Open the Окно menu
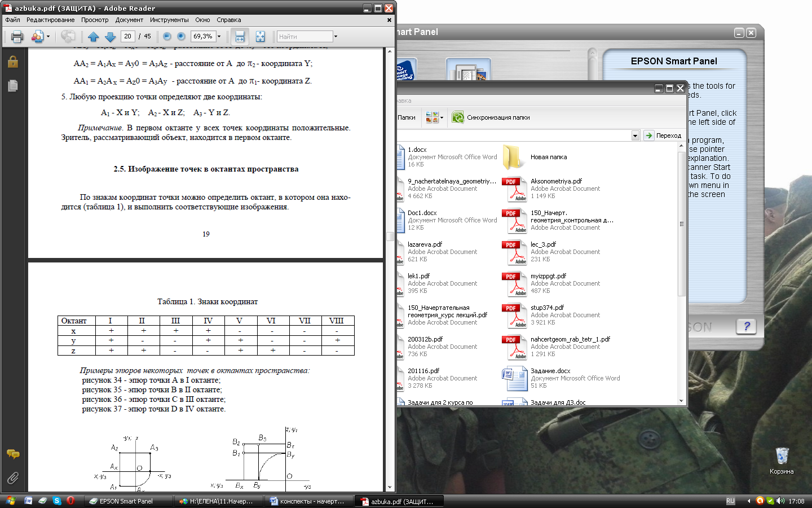The image size is (812, 508). pyautogui.click(x=203, y=20)
